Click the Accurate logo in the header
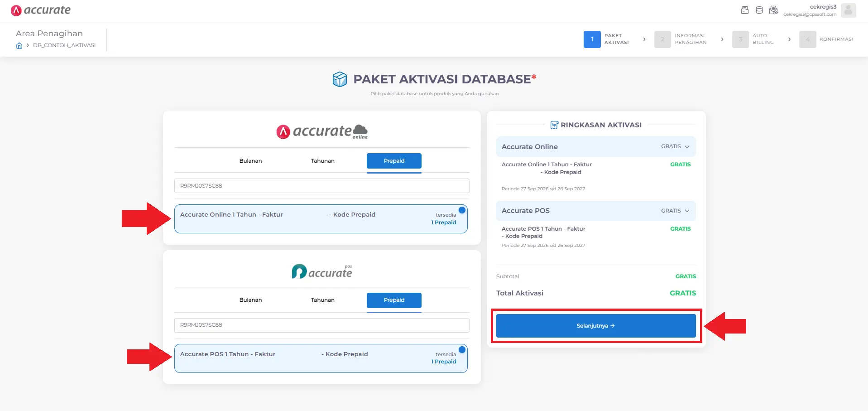 pyautogui.click(x=41, y=10)
